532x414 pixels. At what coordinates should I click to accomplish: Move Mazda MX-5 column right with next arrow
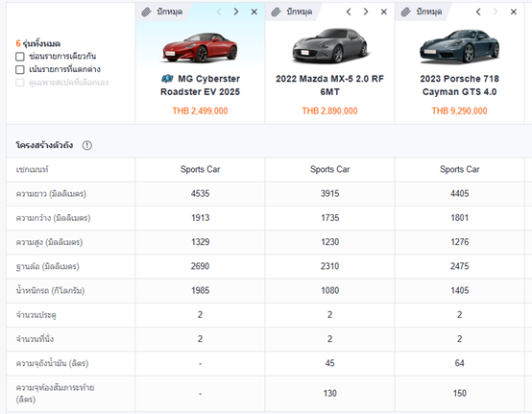point(366,12)
